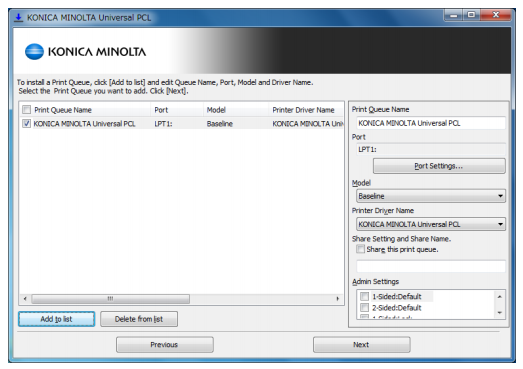Click the share name input field
The image size is (523, 369).
pos(431,266)
